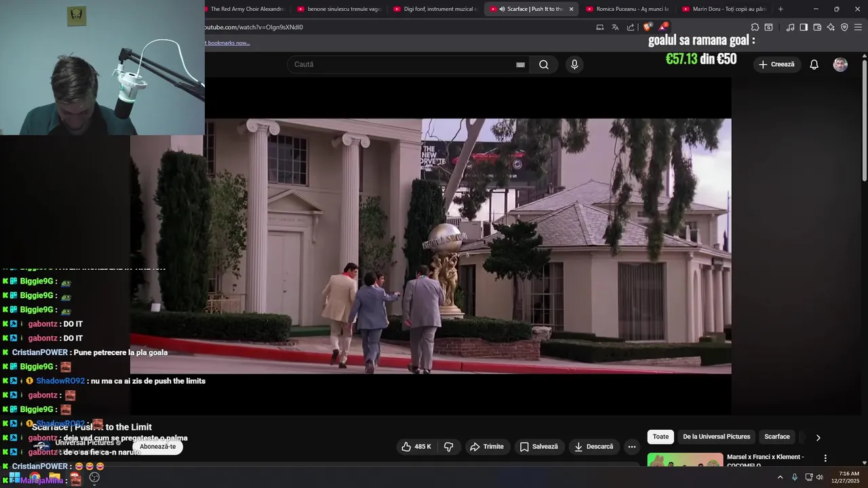Image resolution: width=868 pixels, height=488 pixels.
Task: Click the YouTube voice search microphone icon
Action: tap(574, 64)
